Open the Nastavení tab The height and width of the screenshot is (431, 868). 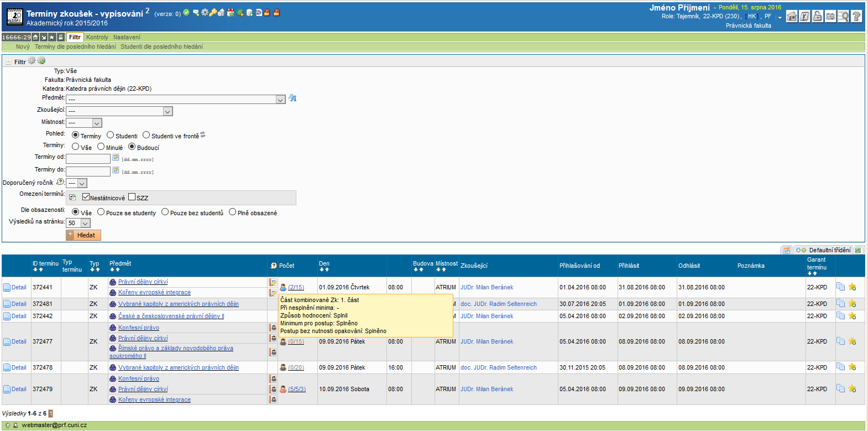point(127,37)
